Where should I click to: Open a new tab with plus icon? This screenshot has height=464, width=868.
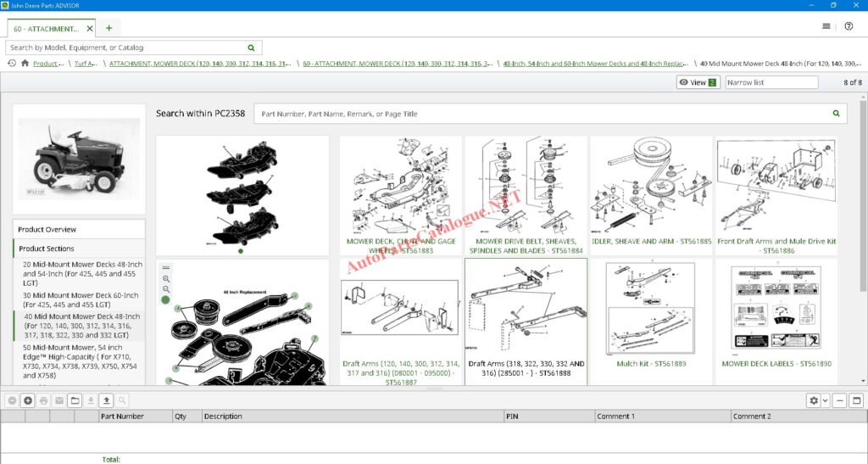pyautogui.click(x=108, y=28)
